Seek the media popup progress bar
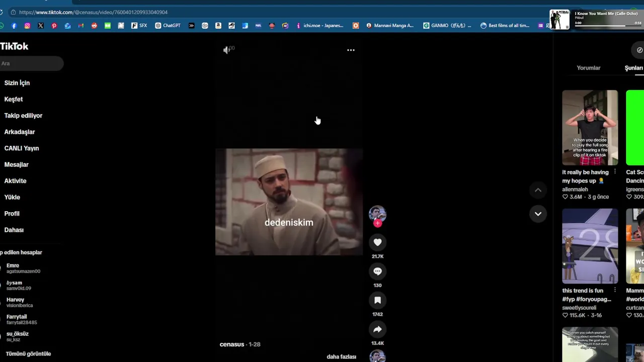The height and width of the screenshot is (362, 644). [608, 26]
